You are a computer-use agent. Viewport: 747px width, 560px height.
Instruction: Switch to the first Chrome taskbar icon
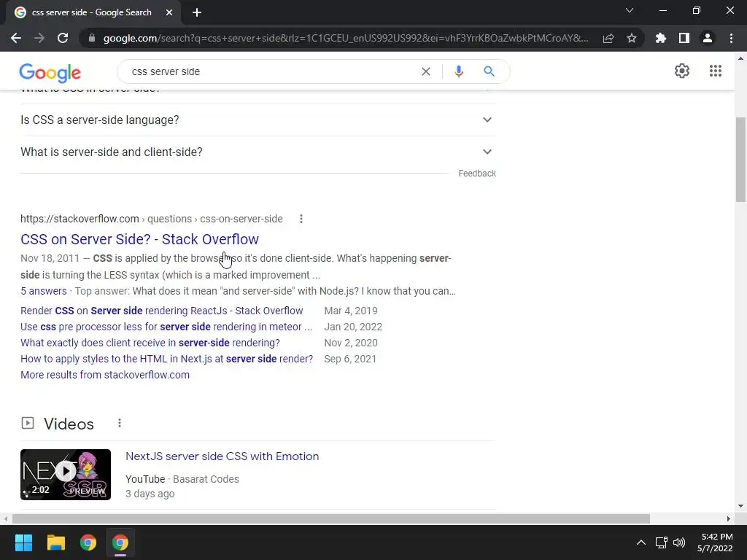click(88, 542)
